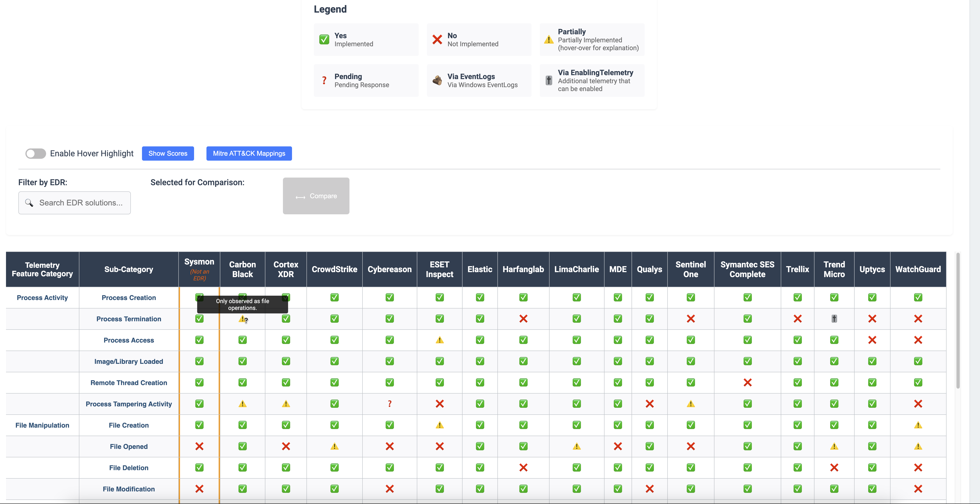Click Symantec's Remote Thread Creation red X

(x=747, y=382)
